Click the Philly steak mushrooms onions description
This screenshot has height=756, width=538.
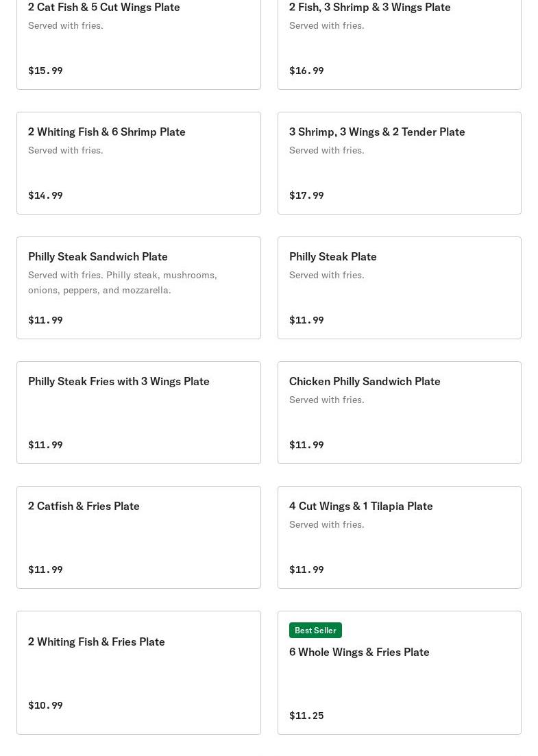(x=122, y=282)
